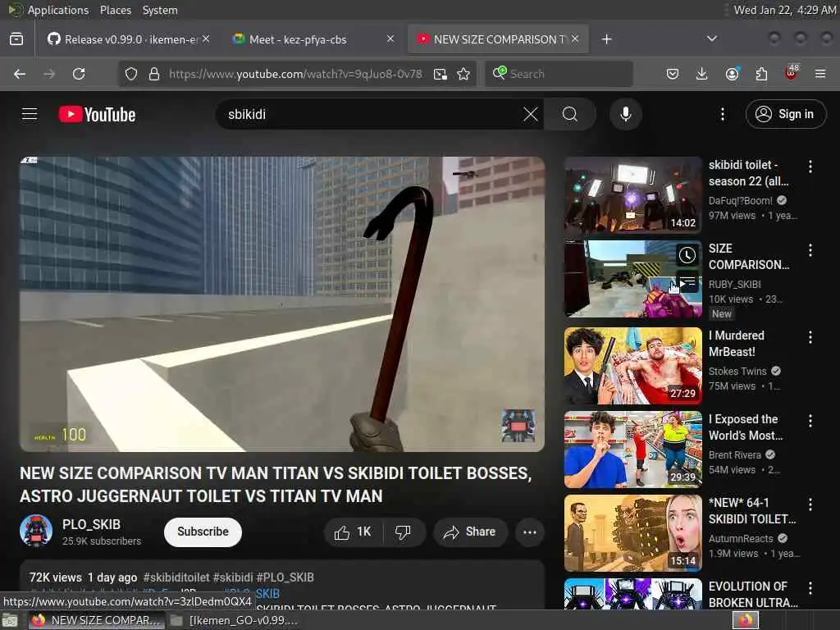Image resolution: width=840 pixels, height=630 pixels.
Task: Toggle picture-in-picture icon in the address bar
Action: pyautogui.click(x=441, y=74)
